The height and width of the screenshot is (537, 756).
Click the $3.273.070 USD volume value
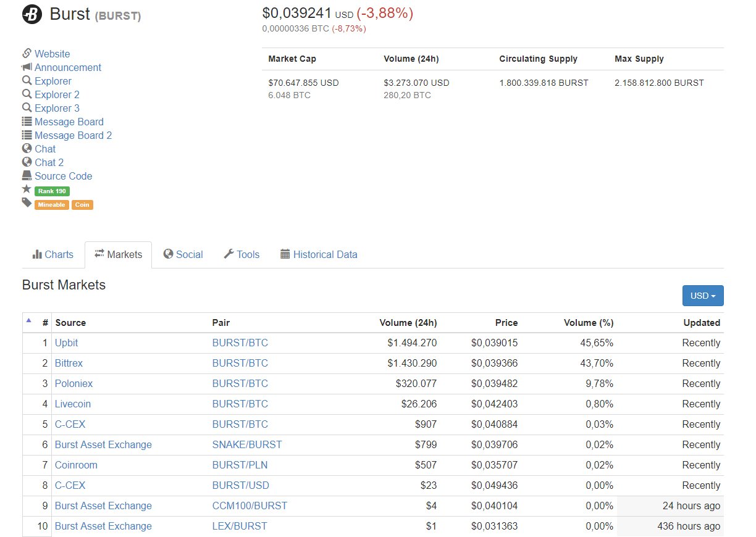(416, 83)
